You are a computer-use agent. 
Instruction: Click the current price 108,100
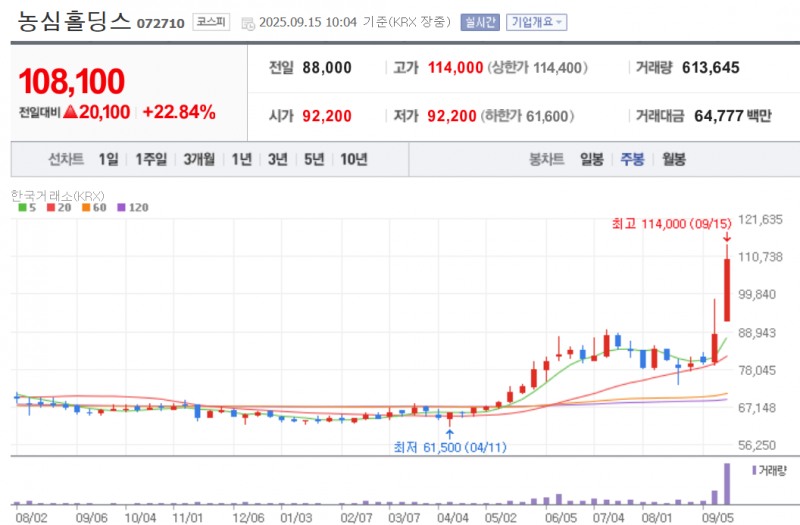(x=71, y=81)
